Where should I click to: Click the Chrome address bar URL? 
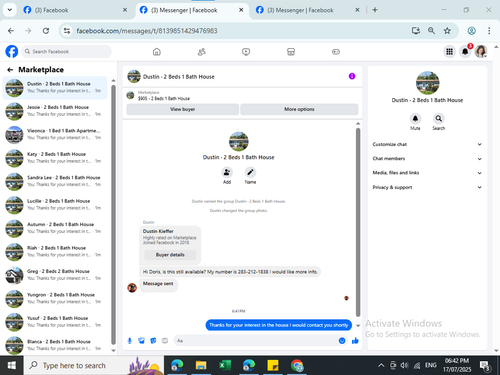tap(147, 31)
